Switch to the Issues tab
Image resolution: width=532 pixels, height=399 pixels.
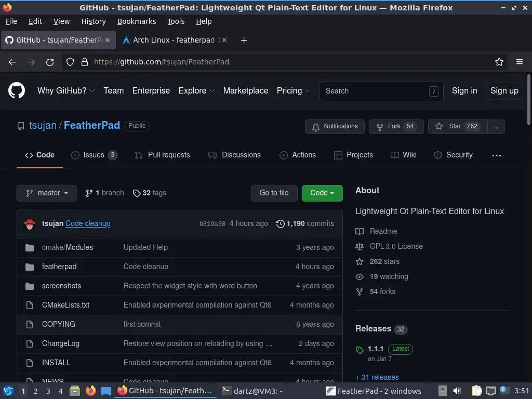tap(94, 155)
